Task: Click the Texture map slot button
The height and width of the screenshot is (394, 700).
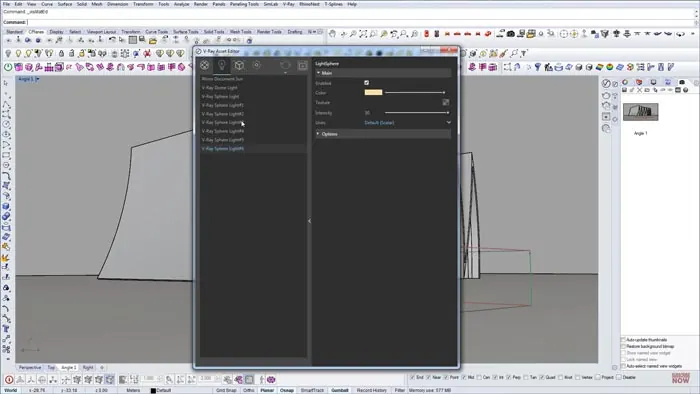Action: 446,103
